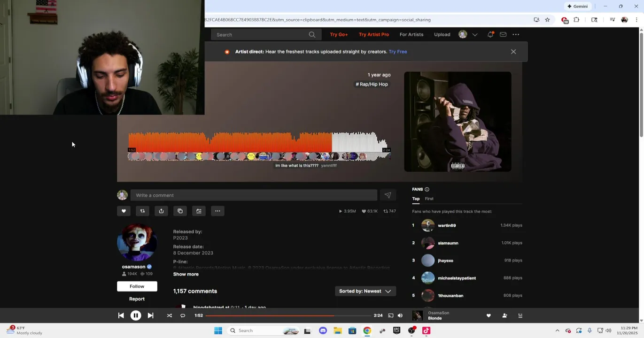Like the track with the heart button
Image resolution: width=644 pixels, height=338 pixels.
coord(124,211)
